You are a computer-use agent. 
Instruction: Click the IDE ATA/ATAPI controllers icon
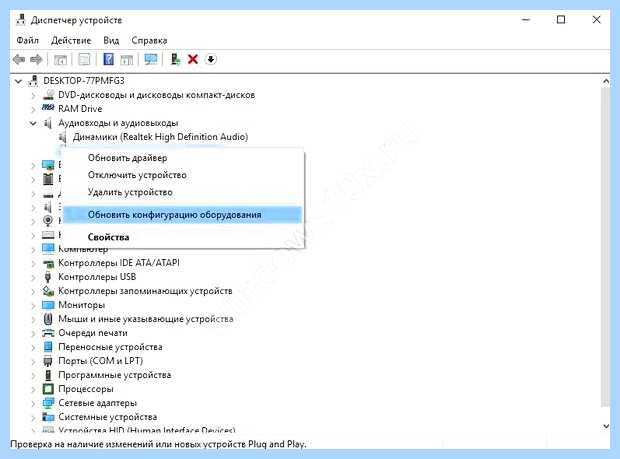[x=48, y=263]
